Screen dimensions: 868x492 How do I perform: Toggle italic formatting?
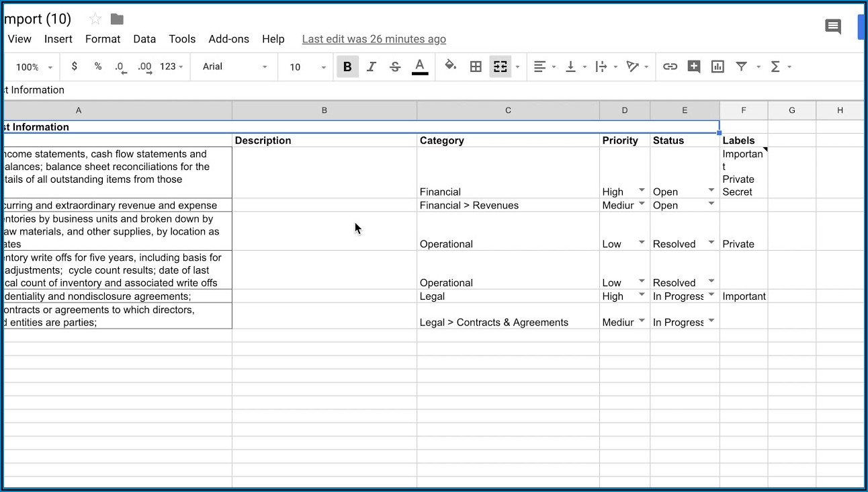tap(371, 67)
